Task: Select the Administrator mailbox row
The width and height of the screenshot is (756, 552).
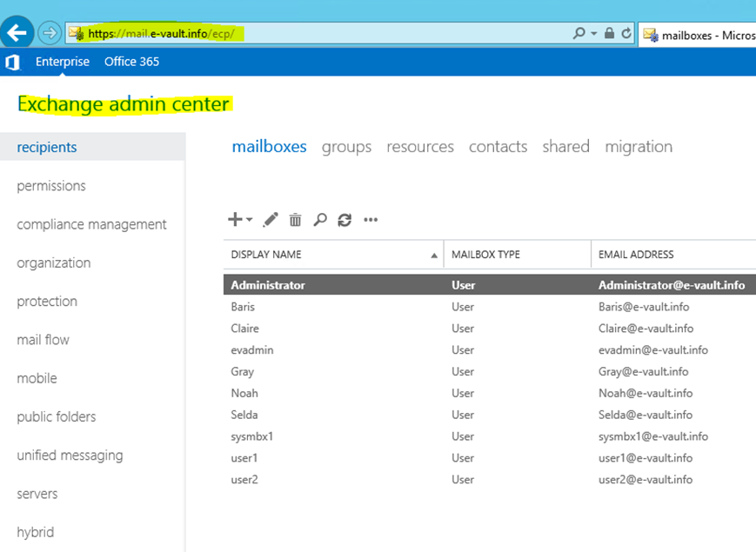Action: 490,284
